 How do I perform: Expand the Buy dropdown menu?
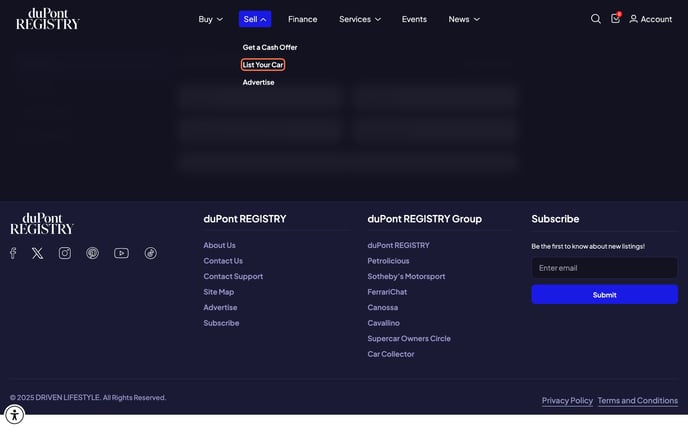[x=211, y=19]
